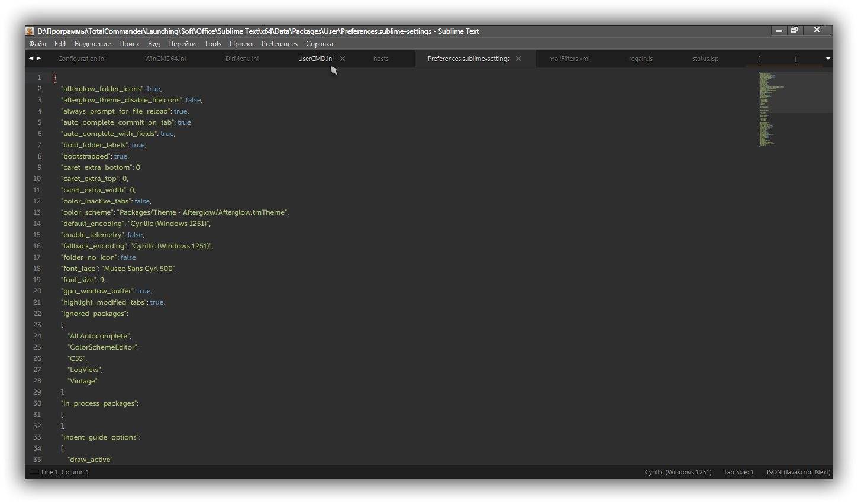
Task: Click the "enable_telemetry" line
Action: coord(102,235)
